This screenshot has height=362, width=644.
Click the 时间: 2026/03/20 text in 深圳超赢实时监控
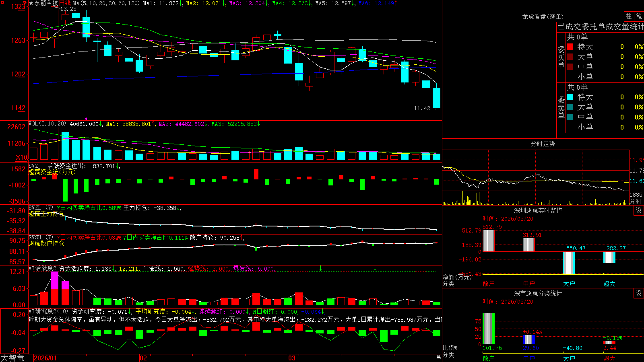click(x=508, y=219)
